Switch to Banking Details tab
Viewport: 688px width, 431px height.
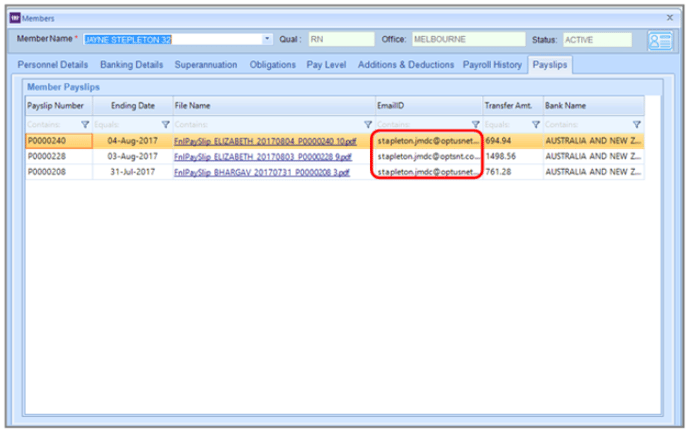pyautogui.click(x=131, y=65)
